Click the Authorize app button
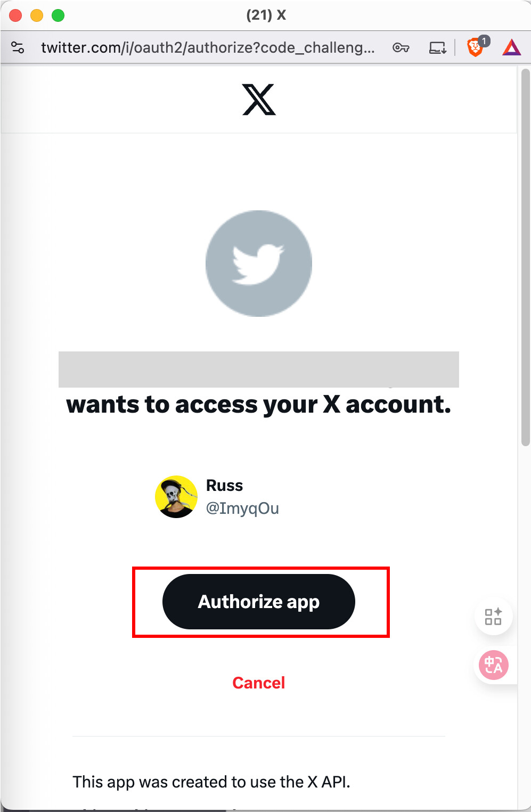The height and width of the screenshot is (812, 531). click(259, 602)
